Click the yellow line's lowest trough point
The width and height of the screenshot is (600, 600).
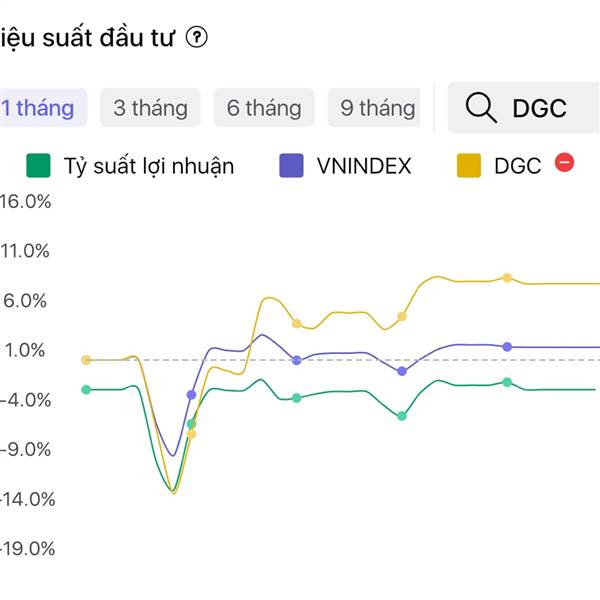tap(174, 493)
